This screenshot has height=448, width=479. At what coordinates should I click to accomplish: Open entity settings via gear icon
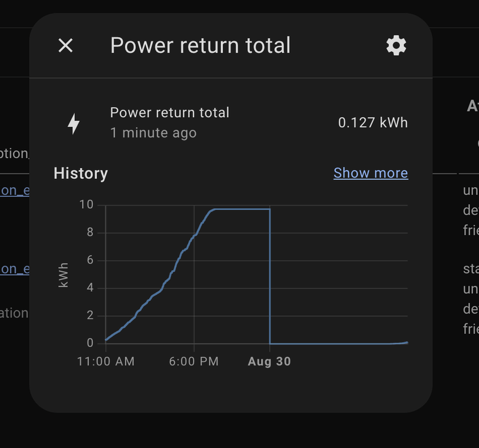396,45
